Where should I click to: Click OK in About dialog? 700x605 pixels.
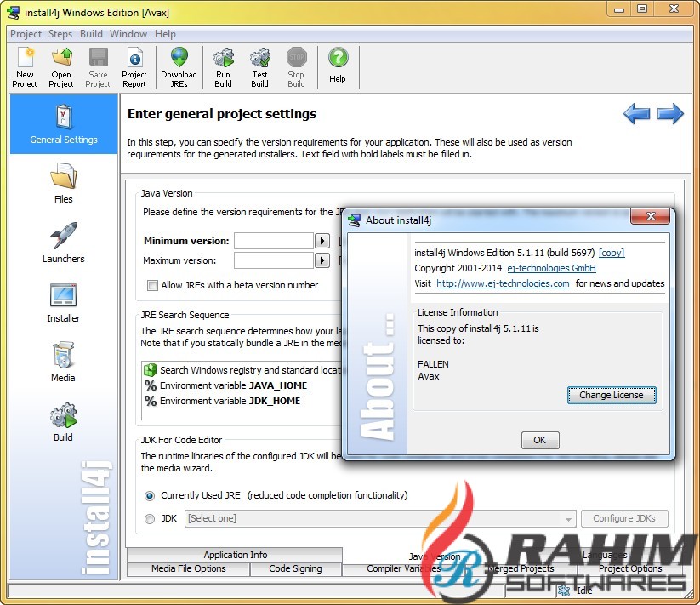pyautogui.click(x=540, y=440)
